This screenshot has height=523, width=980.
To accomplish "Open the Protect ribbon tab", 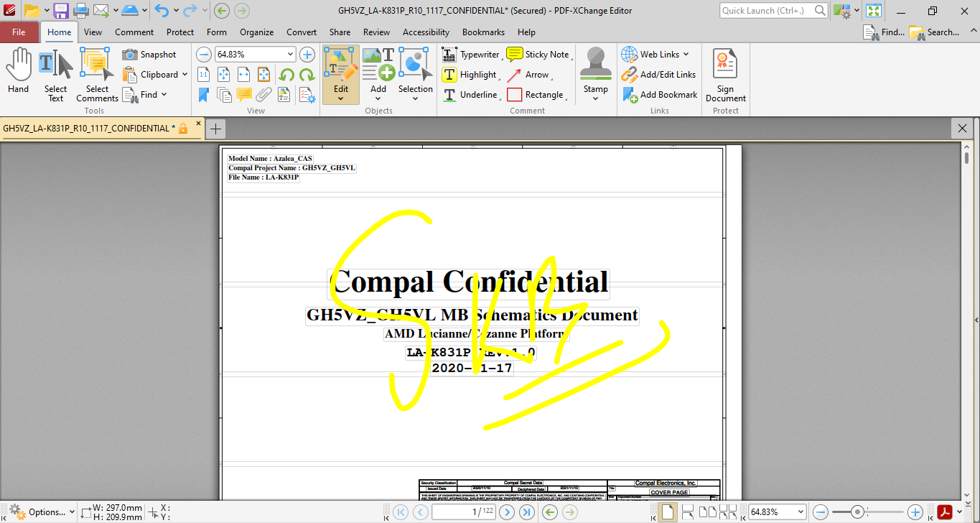I will coord(180,32).
